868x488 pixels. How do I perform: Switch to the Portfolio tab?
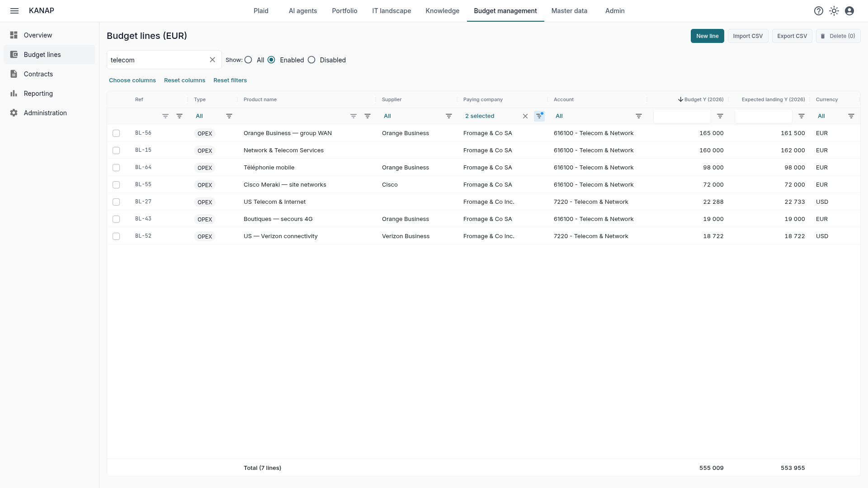[x=344, y=11]
